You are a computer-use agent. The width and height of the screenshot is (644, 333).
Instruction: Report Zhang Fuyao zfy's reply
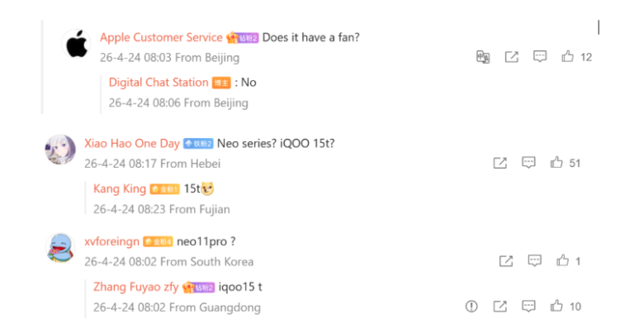pos(471,307)
